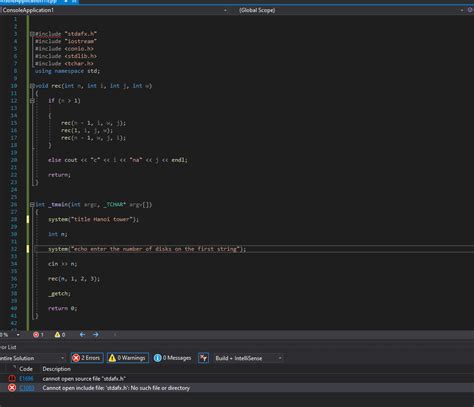Collapse the _tmain function outline

[x=32, y=204]
